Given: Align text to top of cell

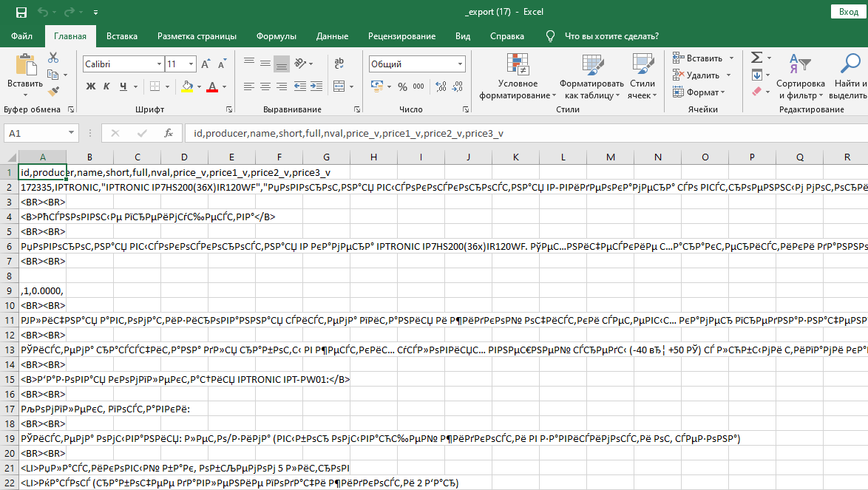Looking at the screenshot, I should pos(249,63).
